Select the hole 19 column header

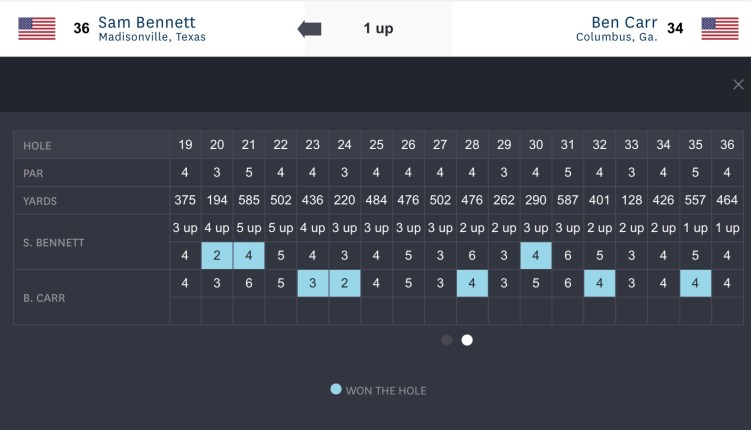(x=185, y=145)
